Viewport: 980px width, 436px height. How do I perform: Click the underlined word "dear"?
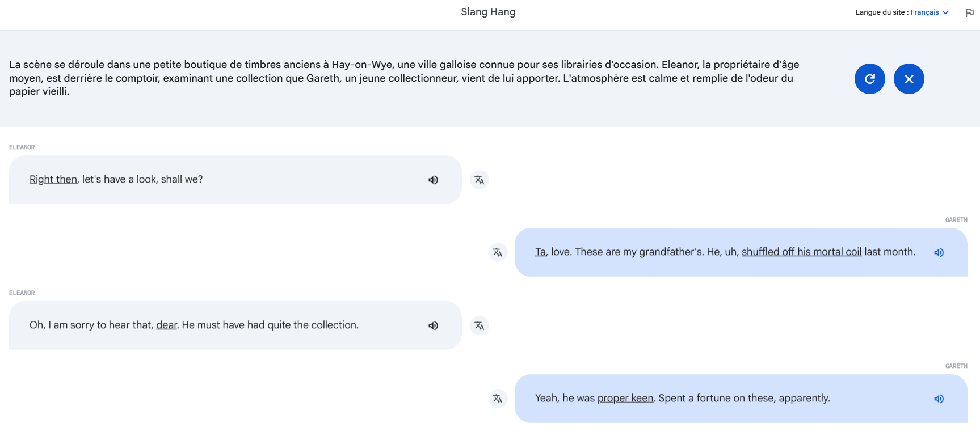point(166,325)
